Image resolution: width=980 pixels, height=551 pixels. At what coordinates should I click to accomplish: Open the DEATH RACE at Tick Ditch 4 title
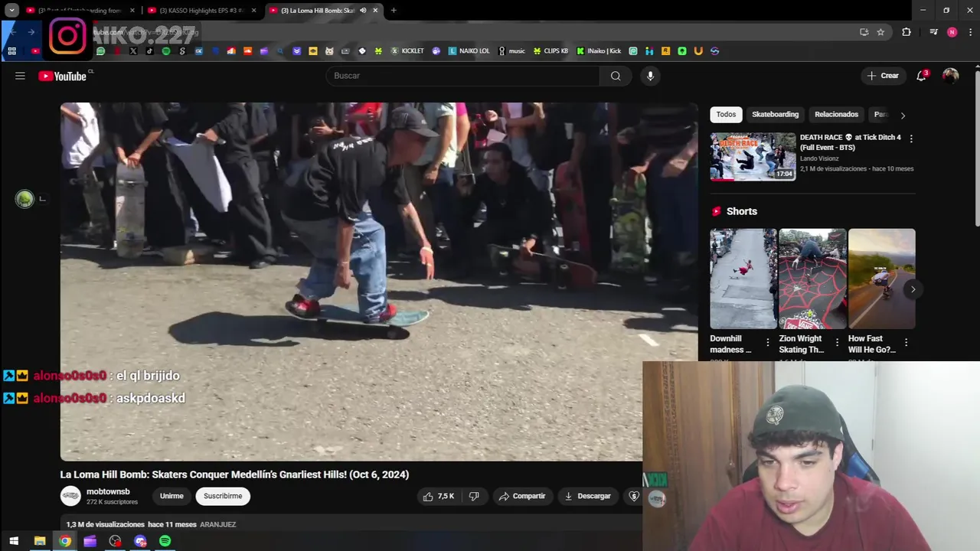click(x=850, y=142)
